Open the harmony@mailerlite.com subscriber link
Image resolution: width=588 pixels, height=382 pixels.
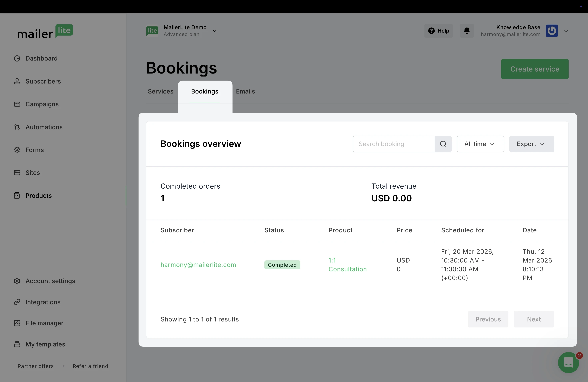pyautogui.click(x=198, y=265)
